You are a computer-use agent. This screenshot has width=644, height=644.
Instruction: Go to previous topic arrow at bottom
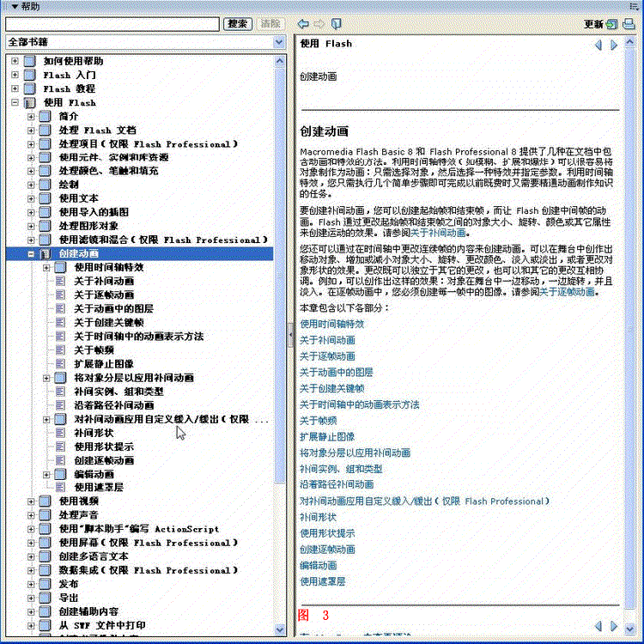point(598,626)
